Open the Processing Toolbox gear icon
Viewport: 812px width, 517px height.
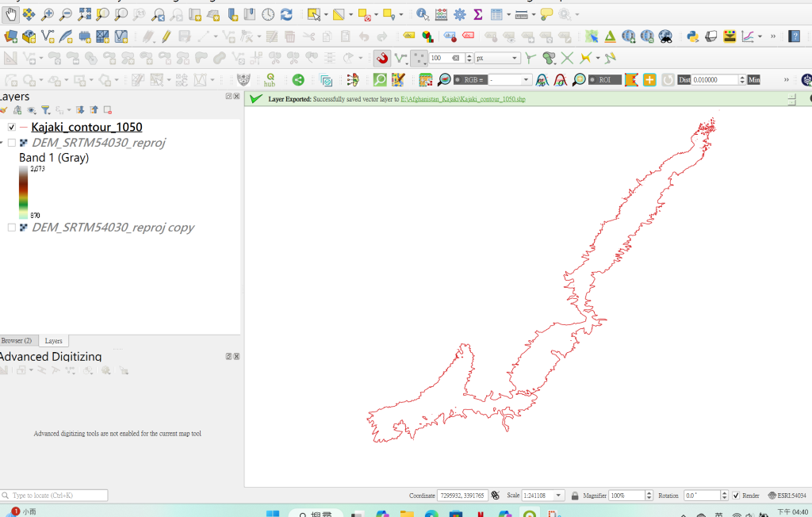pos(460,14)
